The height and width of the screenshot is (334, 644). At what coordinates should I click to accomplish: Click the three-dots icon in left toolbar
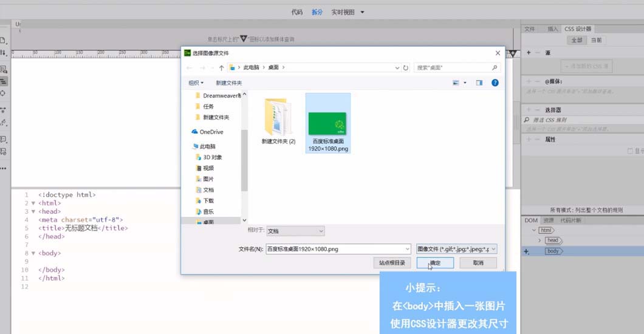coord(3,167)
